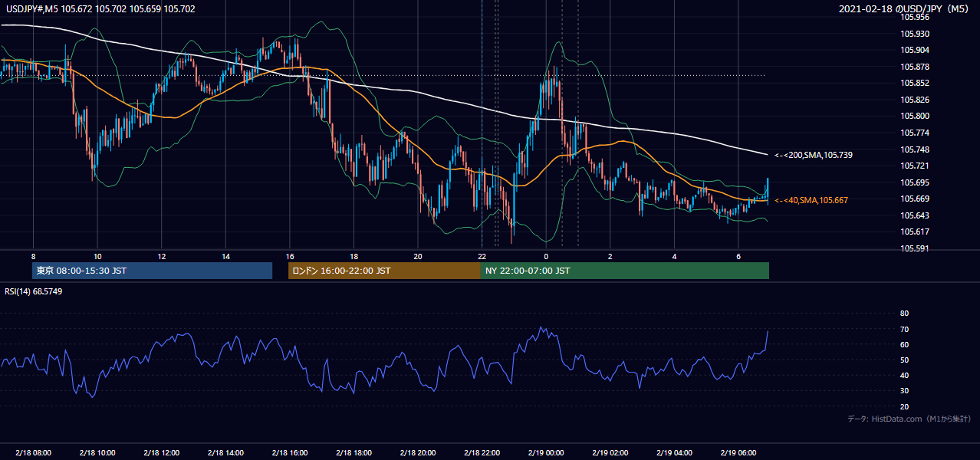Click the 2/18 10:00 date label
Image resolution: width=980 pixels, height=460 pixels.
[97, 453]
